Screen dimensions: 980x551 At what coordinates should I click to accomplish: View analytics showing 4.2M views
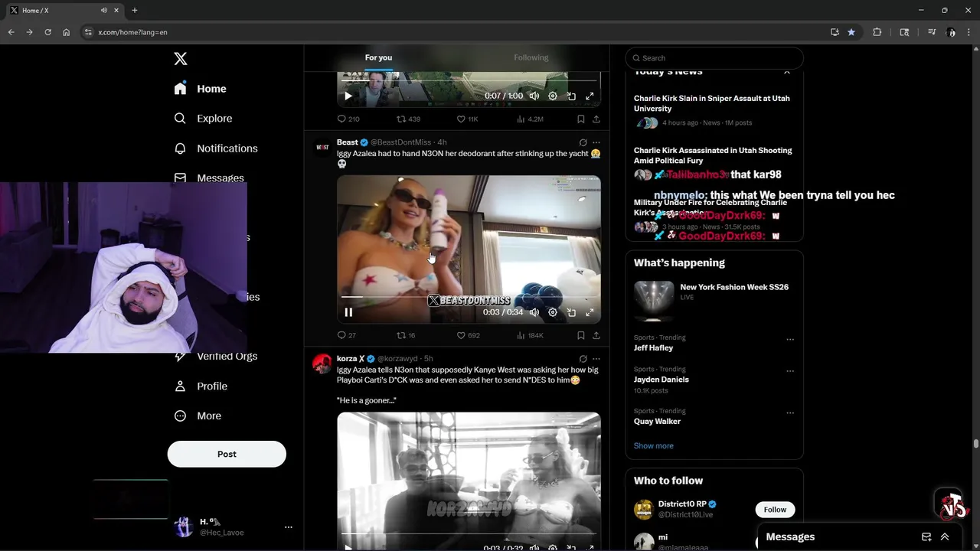530,119
